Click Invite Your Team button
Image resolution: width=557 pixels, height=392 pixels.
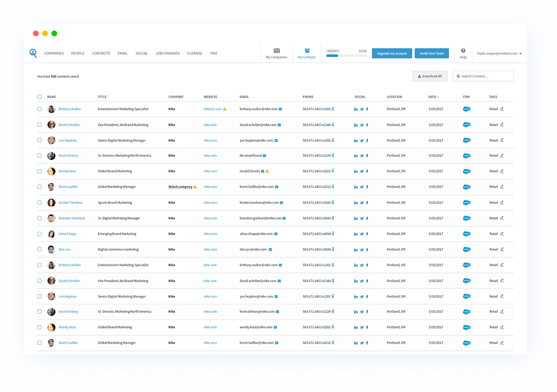(432, 53)
